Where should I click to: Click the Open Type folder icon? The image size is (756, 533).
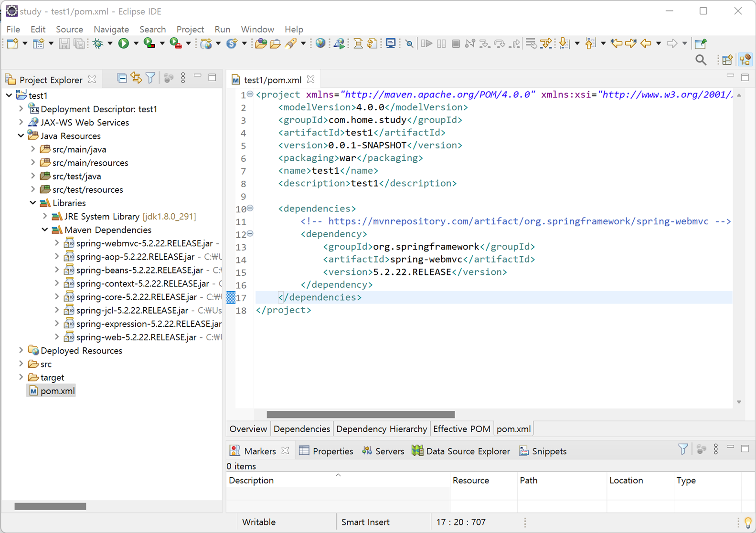coord(261,43)
